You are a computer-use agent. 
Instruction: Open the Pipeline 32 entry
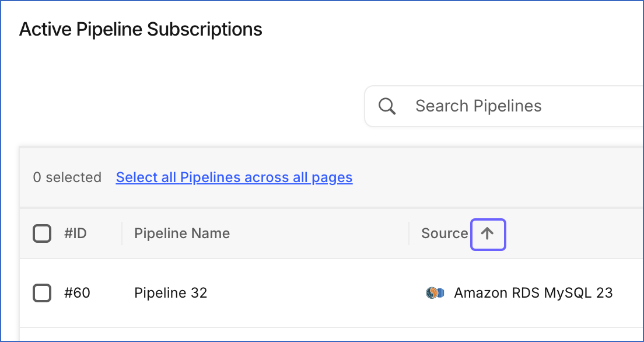[170, 293]
